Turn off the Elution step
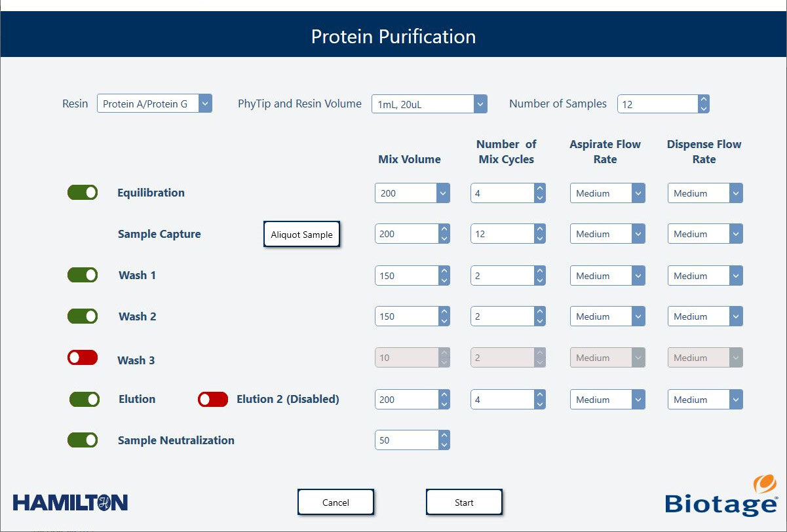Screen dimensions: 787x532 (x=82, y=399)
